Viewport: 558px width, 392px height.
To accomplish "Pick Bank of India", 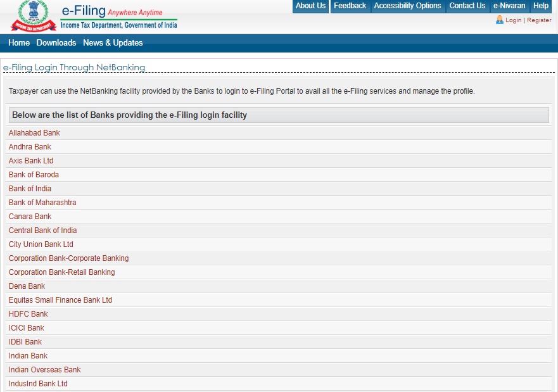I will pos(30,188).
